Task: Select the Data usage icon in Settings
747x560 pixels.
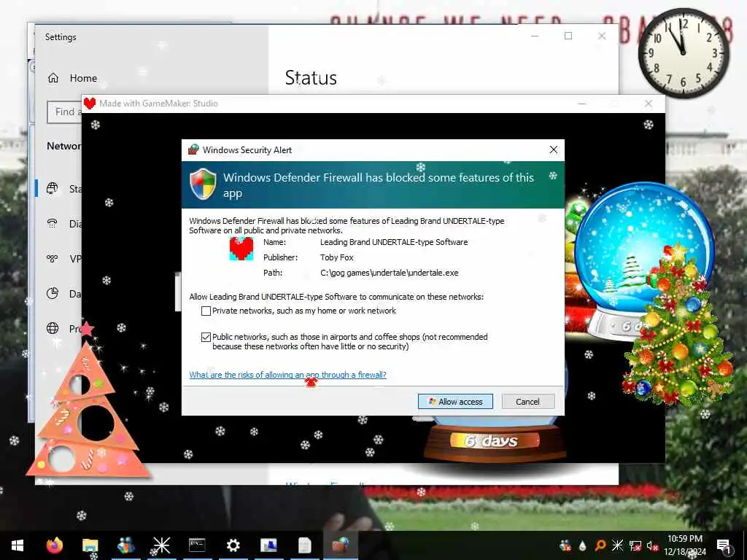Action: tap(53, 293)
